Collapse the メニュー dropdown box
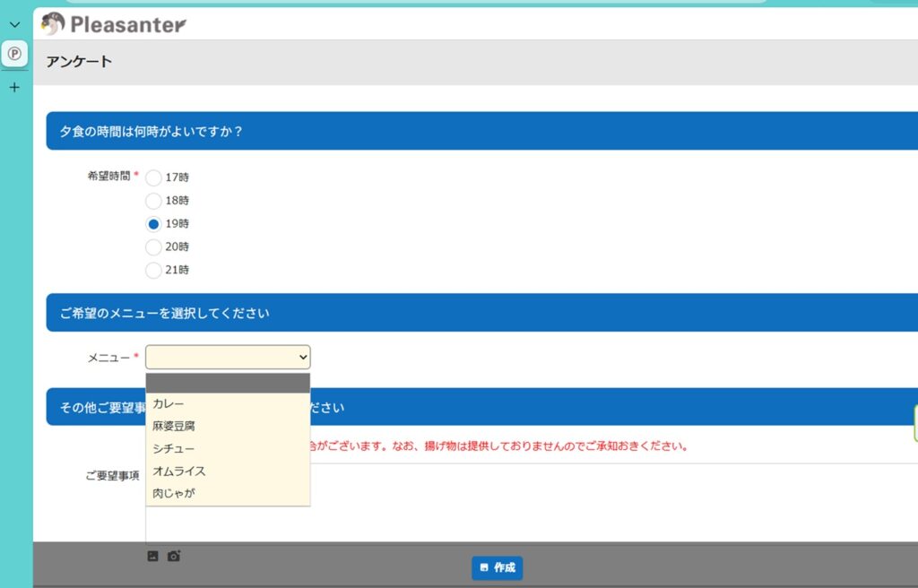918x588 pixels. coord(228,358)
